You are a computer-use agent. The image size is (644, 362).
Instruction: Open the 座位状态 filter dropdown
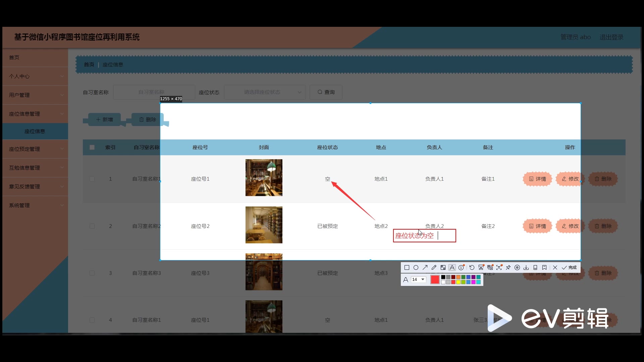[x=265, y=92]
